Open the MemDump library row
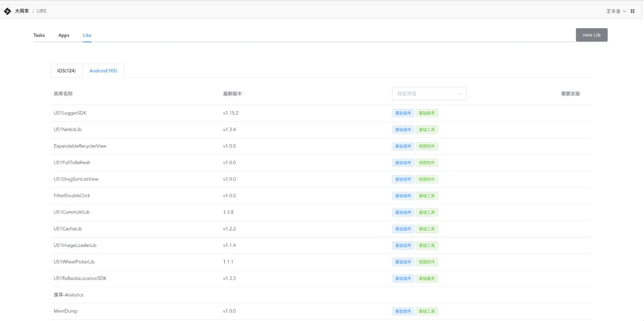 [x=321, y=312]
